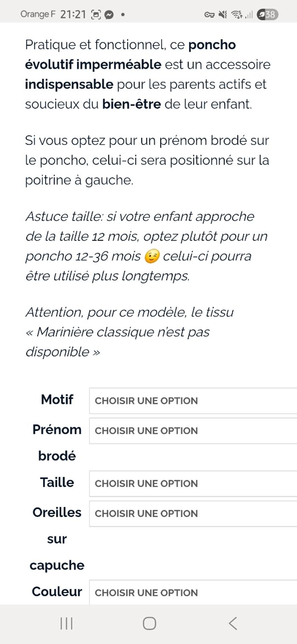Tap the Couleur field label
297x644 pixels.
pyautogui.click(x=57, y=591)
